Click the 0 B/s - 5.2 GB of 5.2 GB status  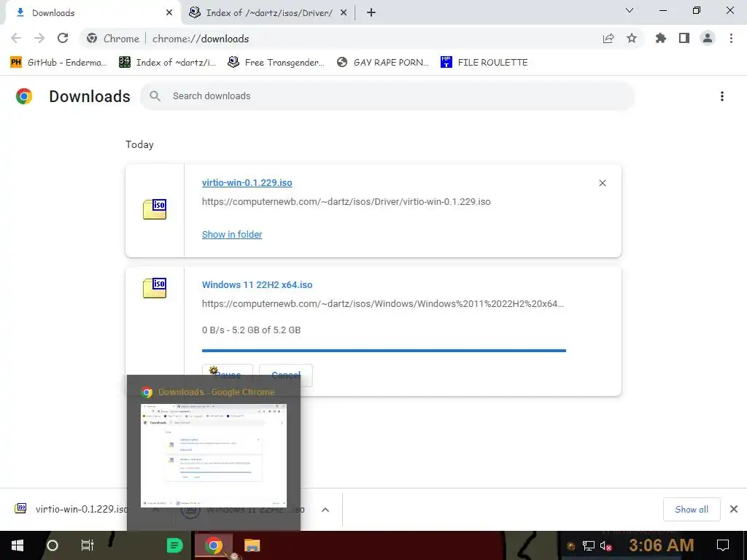251,330
